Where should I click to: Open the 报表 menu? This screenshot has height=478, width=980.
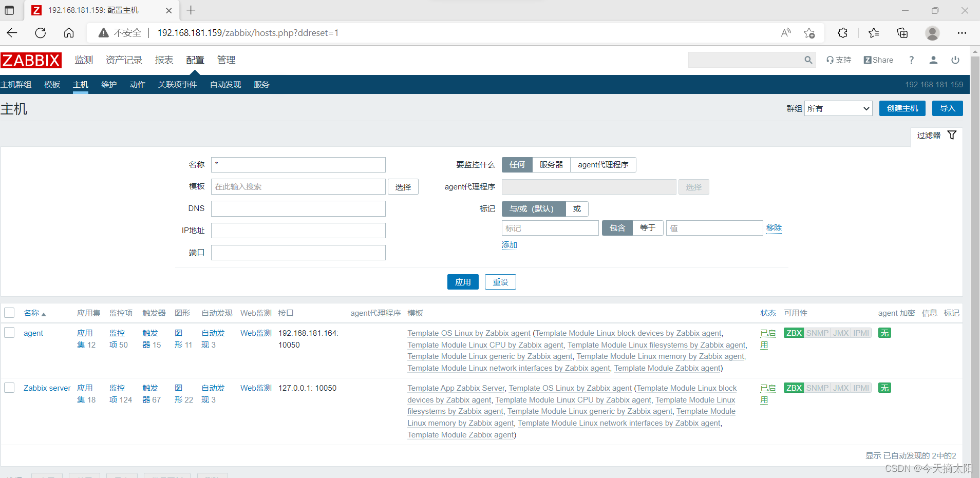[x=164, y=60]
